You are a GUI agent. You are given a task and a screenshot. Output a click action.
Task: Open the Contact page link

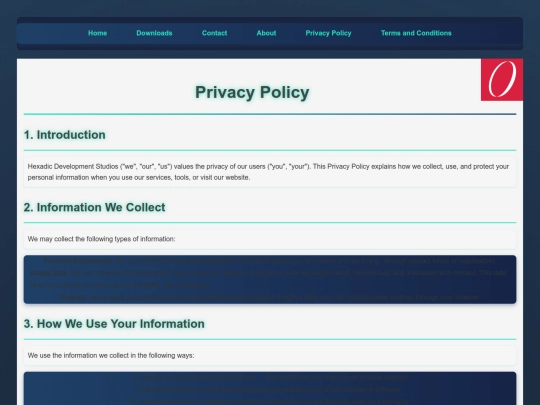(x=214, y=33)
